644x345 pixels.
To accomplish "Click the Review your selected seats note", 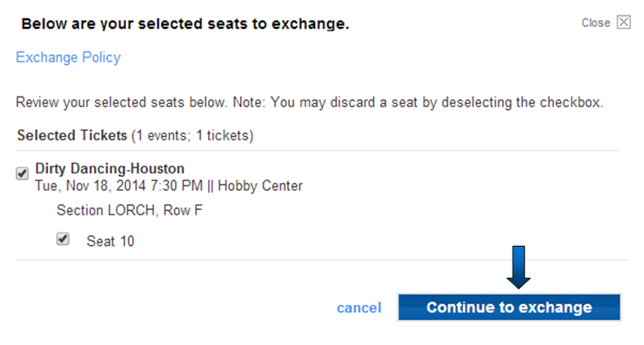I will (x=309, y=103).
